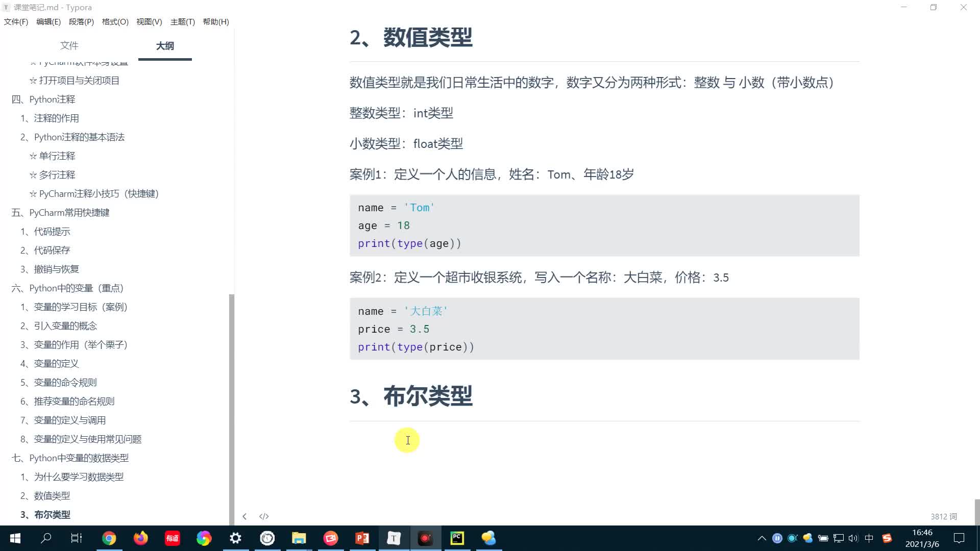Image resolution: width=980 pixels, height=551 pixels.
Task: Go to 1、代码提示 outline item
Action: (x=45, y=232)
